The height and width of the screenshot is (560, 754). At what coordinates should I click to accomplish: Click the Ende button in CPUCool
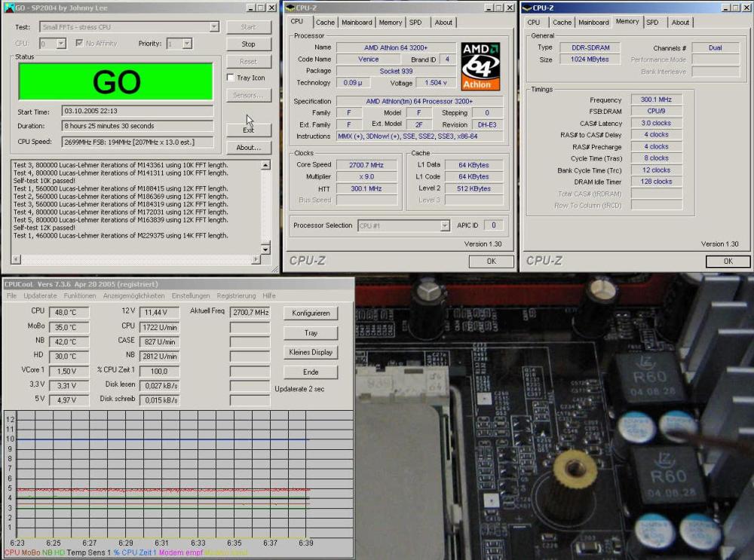311,372
